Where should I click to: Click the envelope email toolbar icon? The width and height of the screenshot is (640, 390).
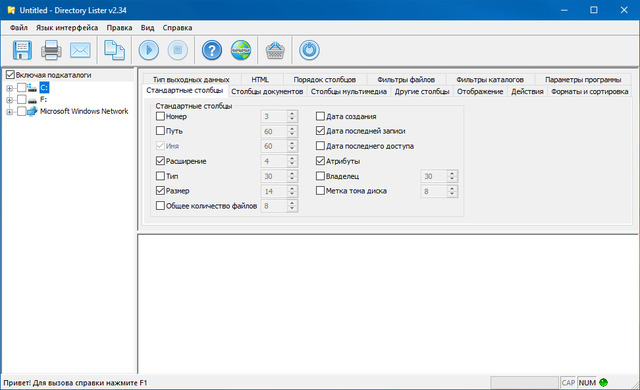(80, 50)
